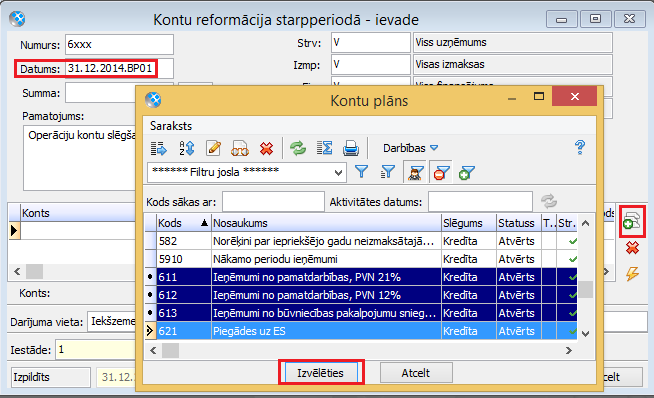Click the edit pencil icon in Saraksts toolbar
654x398 pixels.
214,148
